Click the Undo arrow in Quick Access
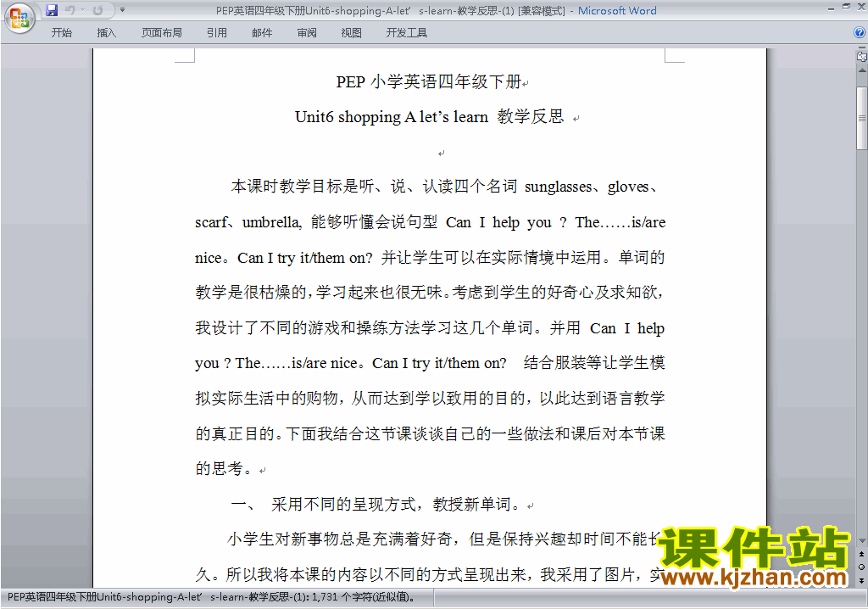The image size is (868, 609). coord(70,10)
